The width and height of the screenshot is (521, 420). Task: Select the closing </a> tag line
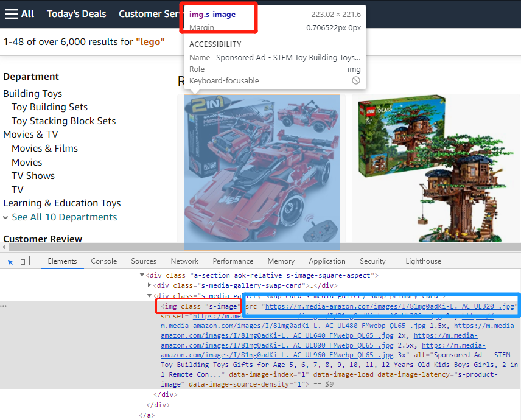tap(147, 415)
